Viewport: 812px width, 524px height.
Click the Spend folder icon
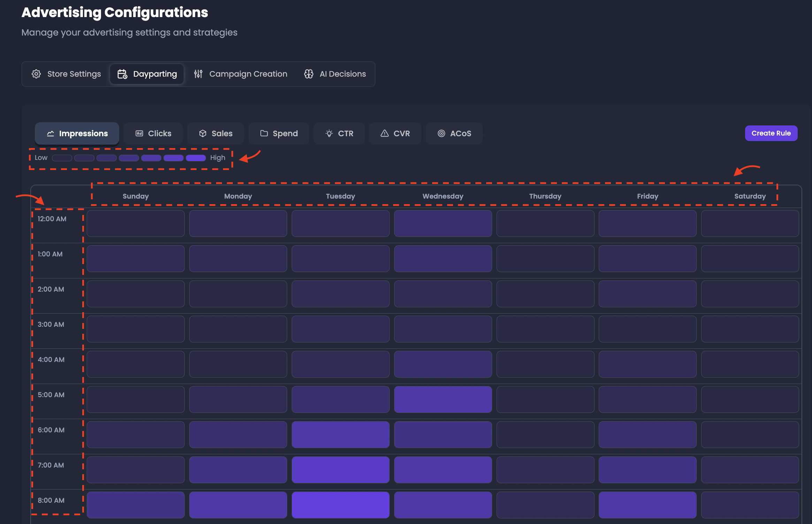264,133
